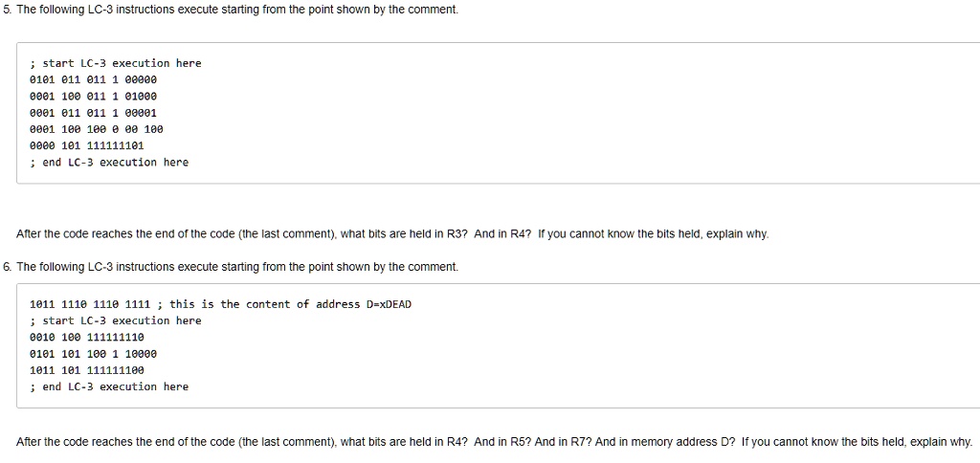Click the question text asking about R4, R5, R7
980x463 pixels.
pos(495,442)
